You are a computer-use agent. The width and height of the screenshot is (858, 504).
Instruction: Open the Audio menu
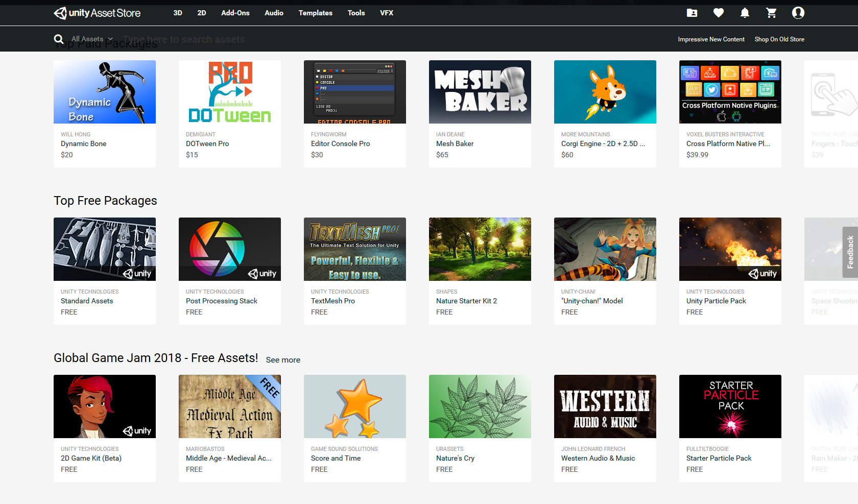(x=274, y=13)
